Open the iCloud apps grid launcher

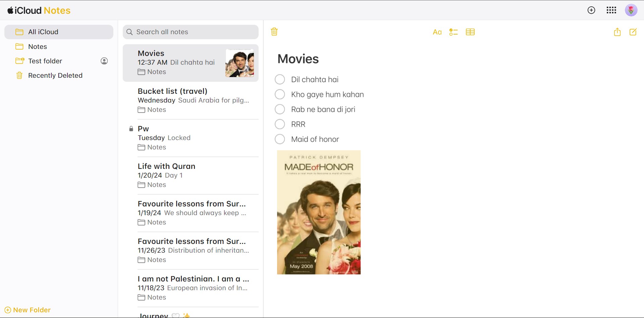(611, 10)
